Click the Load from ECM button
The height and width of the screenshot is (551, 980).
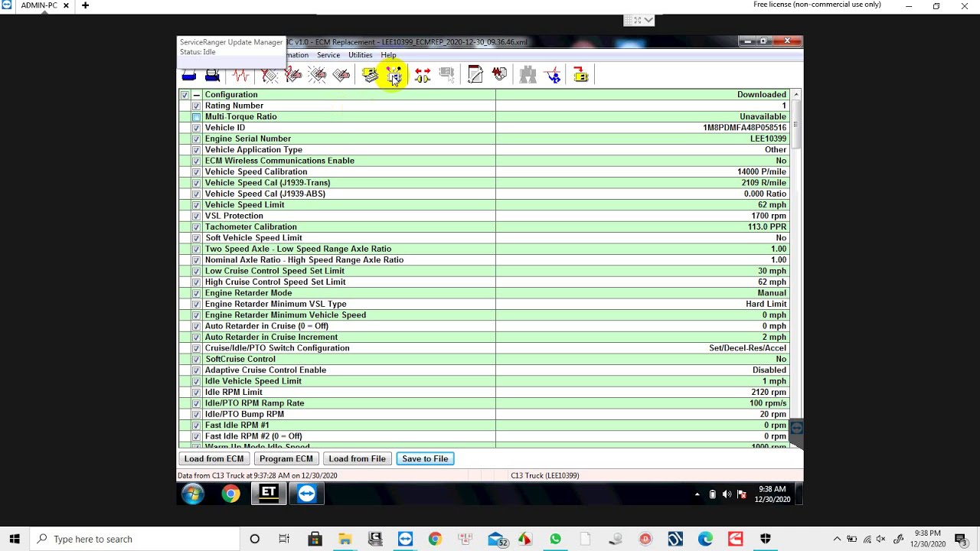tap(214, 458)
